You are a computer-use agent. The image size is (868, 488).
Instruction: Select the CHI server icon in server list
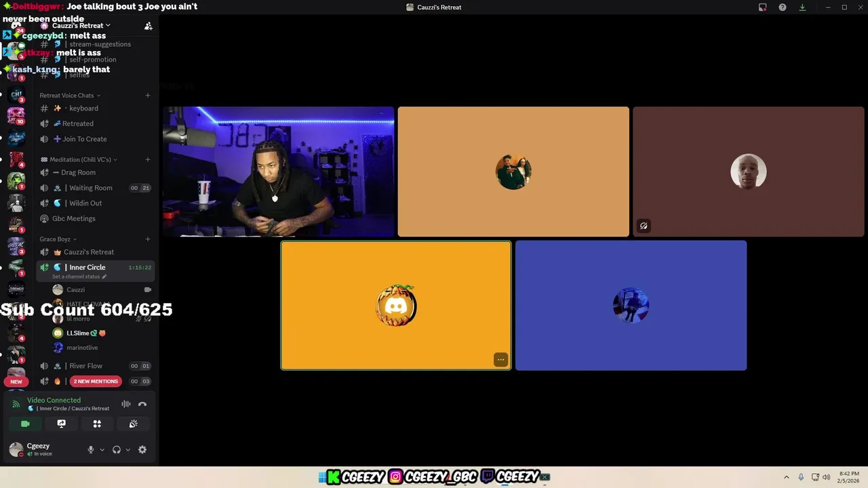click(16, 95)
